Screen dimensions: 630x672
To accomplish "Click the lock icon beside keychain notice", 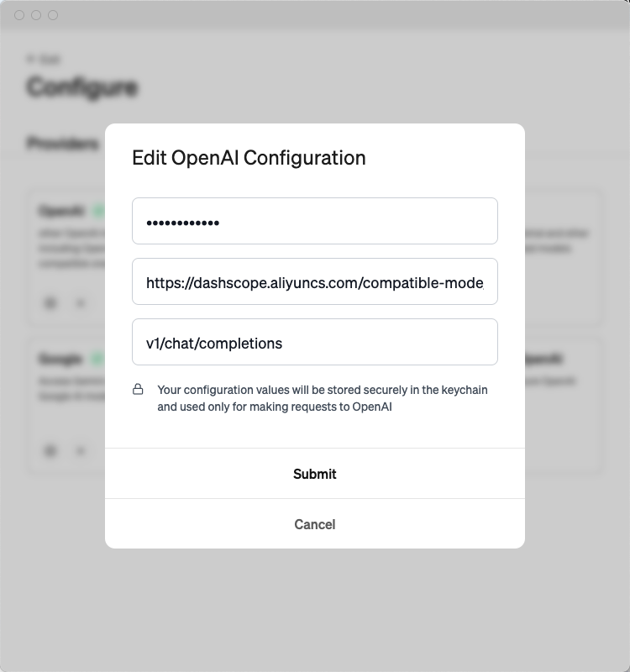I will click(x=138, y=390).
